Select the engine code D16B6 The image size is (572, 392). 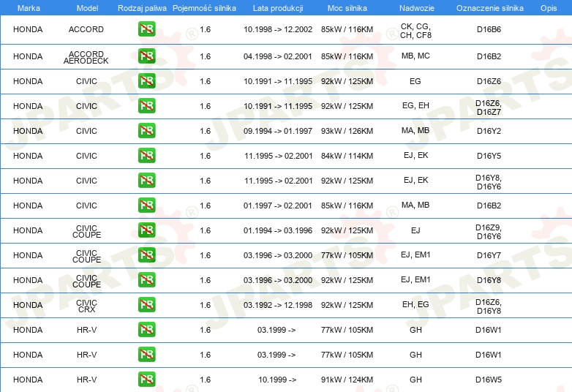[x=489, y=29]
